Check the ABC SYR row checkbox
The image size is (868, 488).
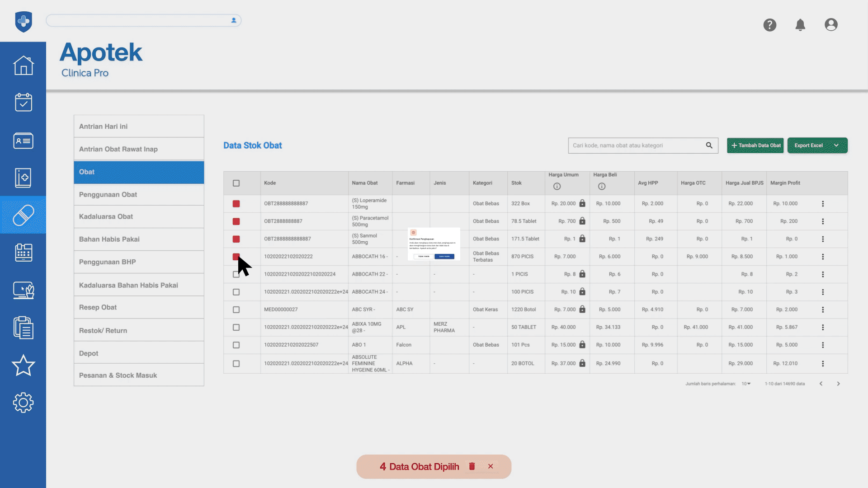[x=236, y=310]
